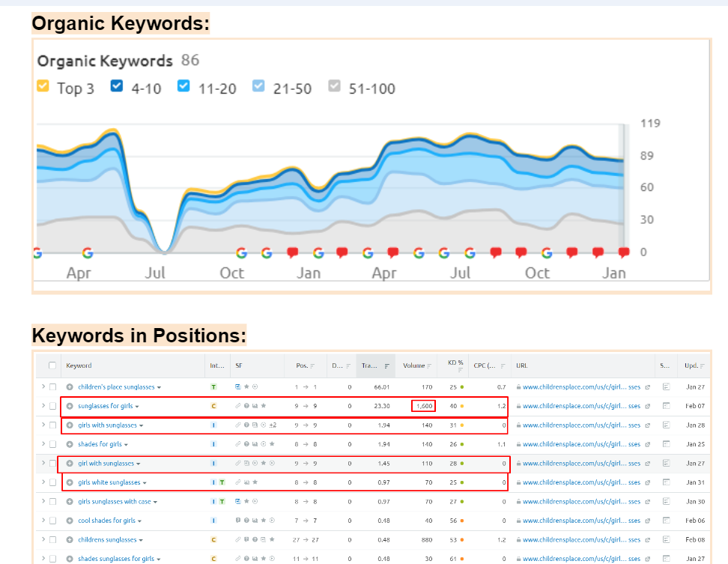Click plus icon beside 'sunglasses for girls'

[x=70, y=406]
